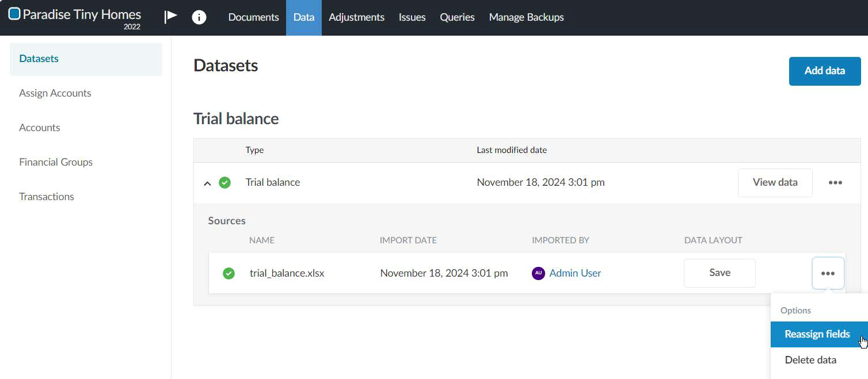Open the Documents tab
Image resolution: width=868 pixels, height=379 pixels.
253,17
